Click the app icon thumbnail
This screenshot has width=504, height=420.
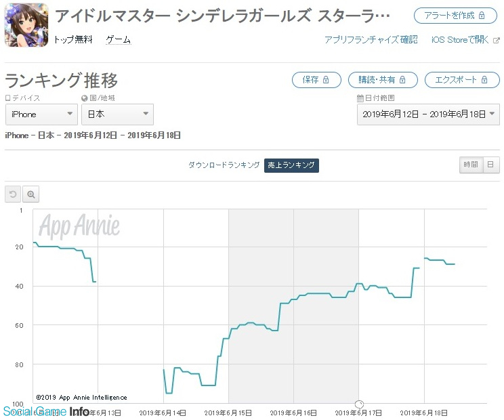[26, 25]
